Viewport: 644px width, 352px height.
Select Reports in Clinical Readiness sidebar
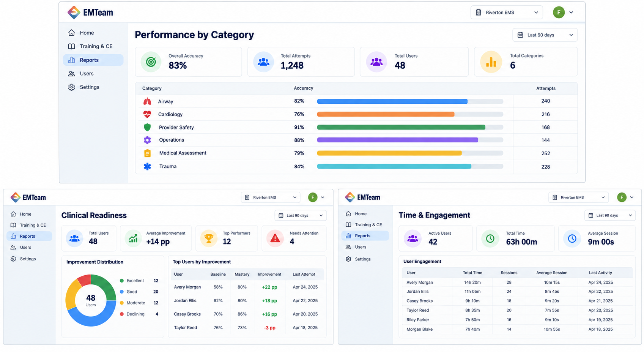pos(29,236)
